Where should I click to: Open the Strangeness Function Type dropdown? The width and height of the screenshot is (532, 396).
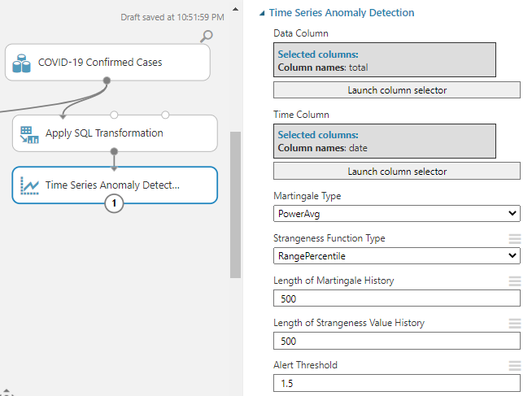397,255
